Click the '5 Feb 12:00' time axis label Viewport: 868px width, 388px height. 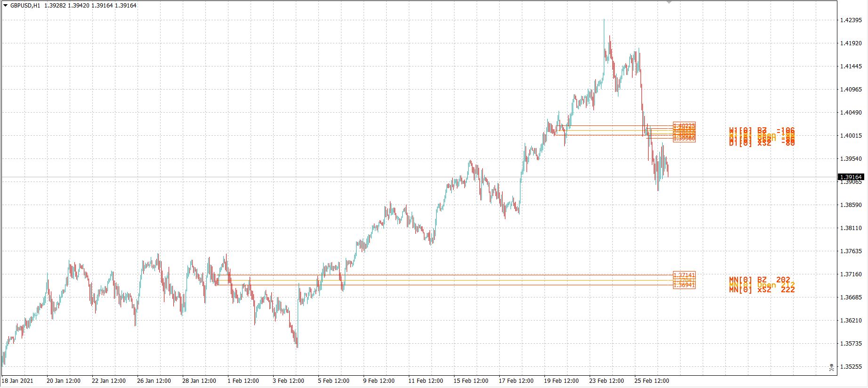[x=333, y=381]
